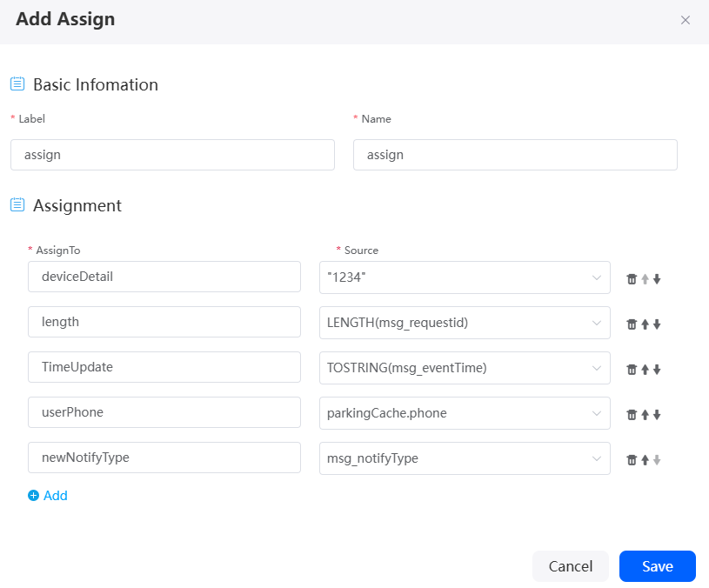709x588 pixels.
Task: Click the Assignment section icon
Action: (x=17, y=204)
